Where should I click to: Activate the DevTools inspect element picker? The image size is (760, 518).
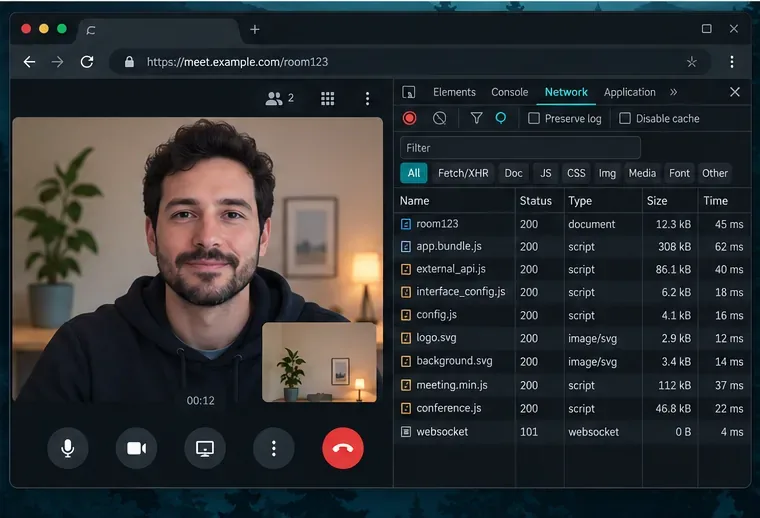click(409, 92)
